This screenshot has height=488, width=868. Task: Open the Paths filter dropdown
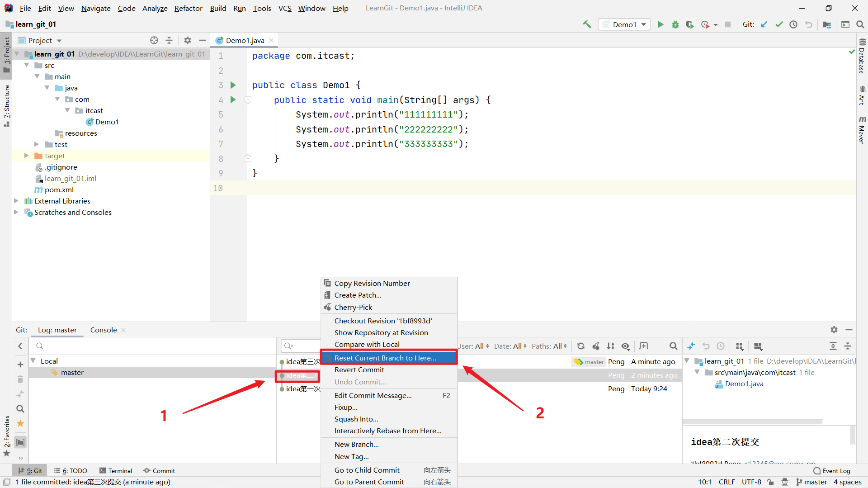pos(549,346)
